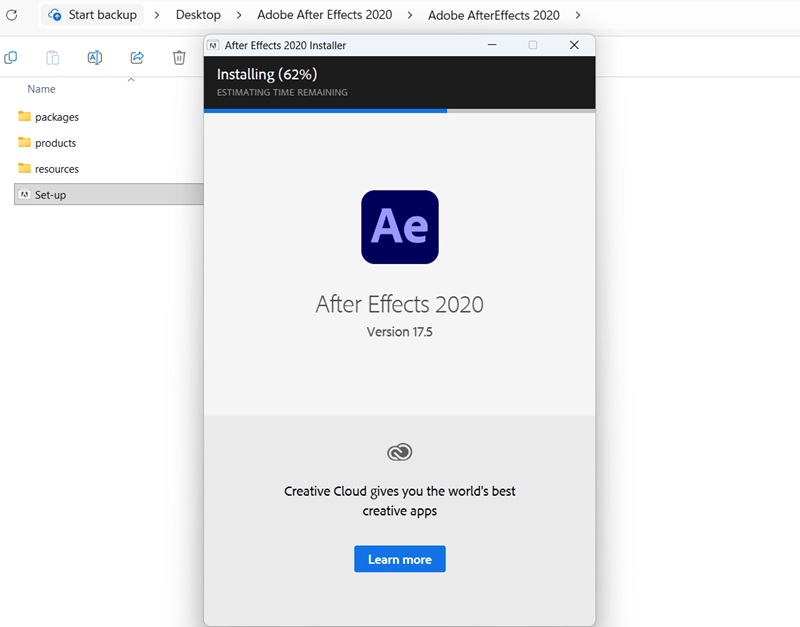Open the chevron after Adobe AfterEffects 2020
This screenshot has height=627, width=800.
[x=578, y=15]
